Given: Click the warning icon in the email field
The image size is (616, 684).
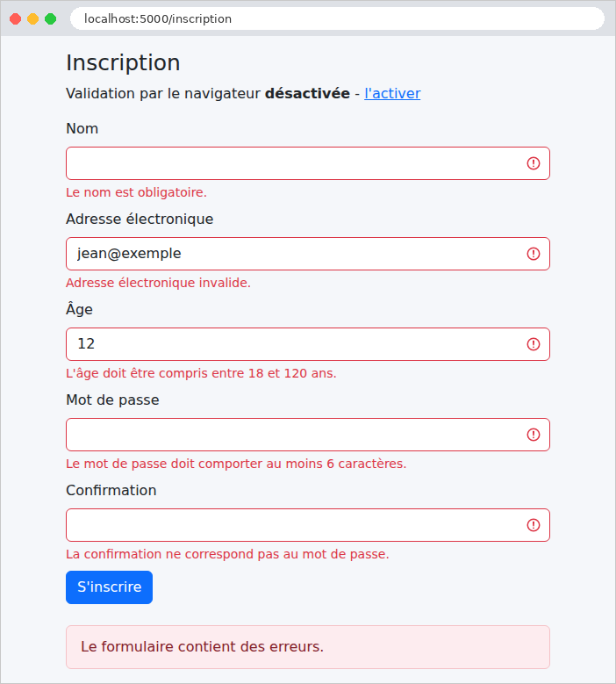Looking at the screenshot, I should [x=534, y=254].
